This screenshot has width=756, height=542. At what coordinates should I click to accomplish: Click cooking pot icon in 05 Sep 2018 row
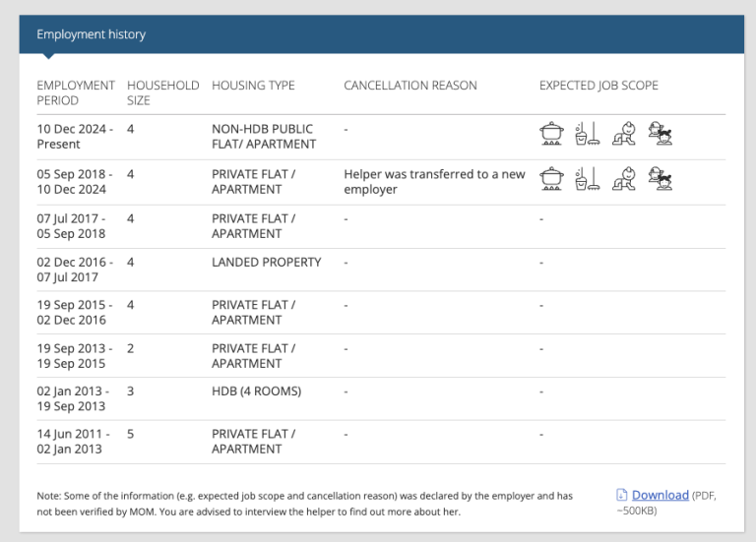(551, 178)
